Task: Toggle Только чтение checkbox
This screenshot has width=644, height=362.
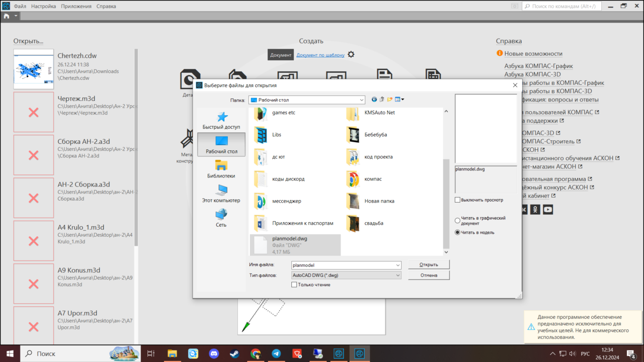Action: [x=294, y=285]
